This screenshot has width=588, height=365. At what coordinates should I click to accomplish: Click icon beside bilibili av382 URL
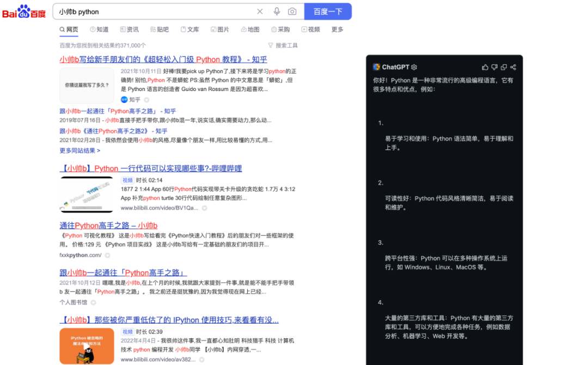tap(202, 360)
